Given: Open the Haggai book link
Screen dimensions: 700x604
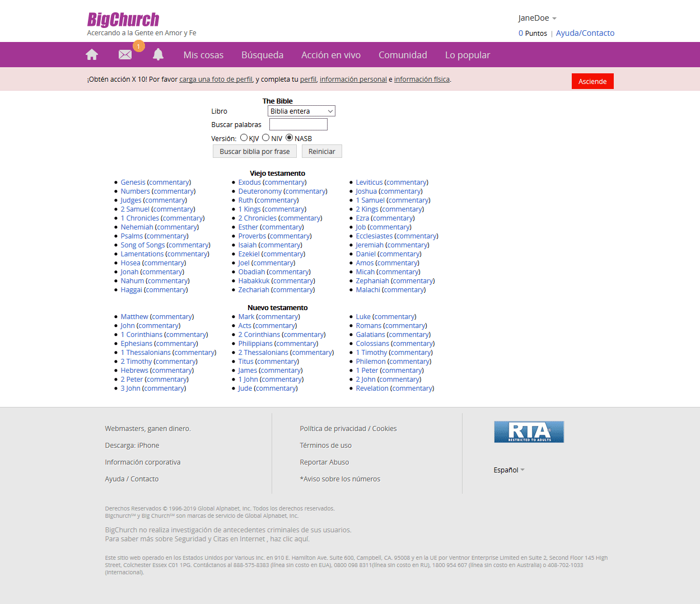Looking at the screenshot, I should 132,290.
